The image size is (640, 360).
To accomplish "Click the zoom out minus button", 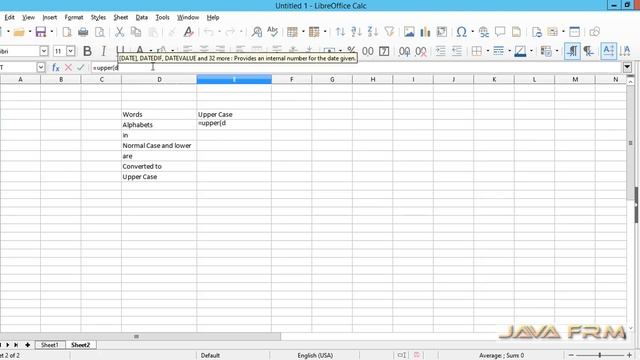I will point(571,355).
